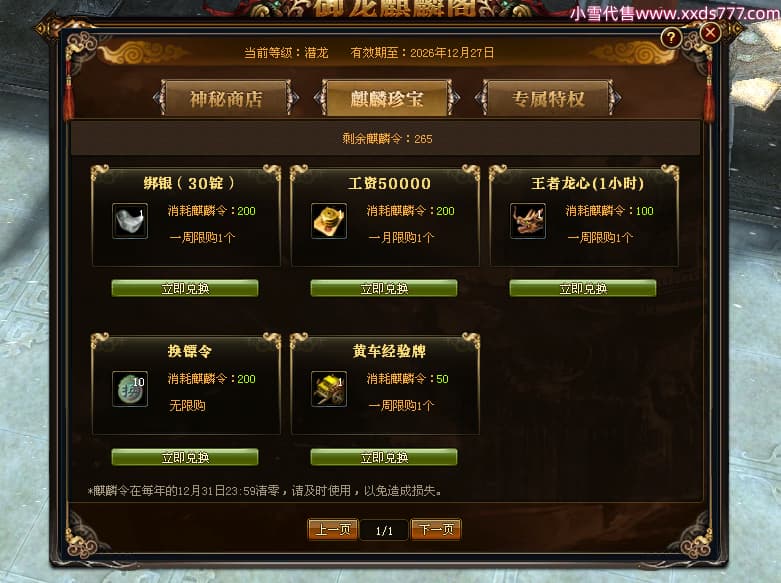Click the silver ingot item icon
781x583 pixels.
click(x=130, y=221)
